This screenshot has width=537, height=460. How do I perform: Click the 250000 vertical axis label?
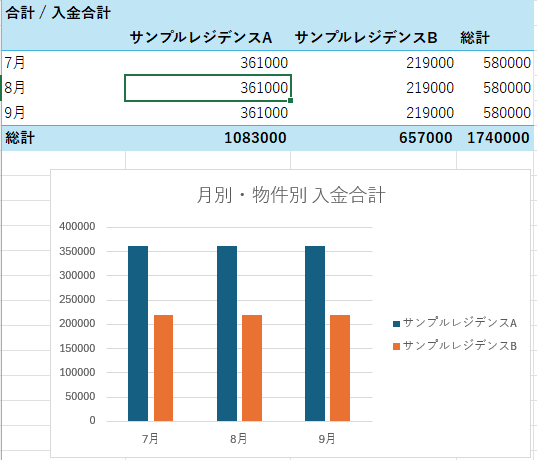[77, 299]
